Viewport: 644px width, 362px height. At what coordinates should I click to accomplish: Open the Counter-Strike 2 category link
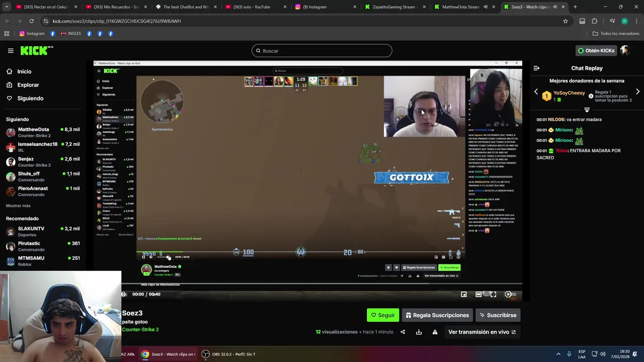tap(140, 330)
